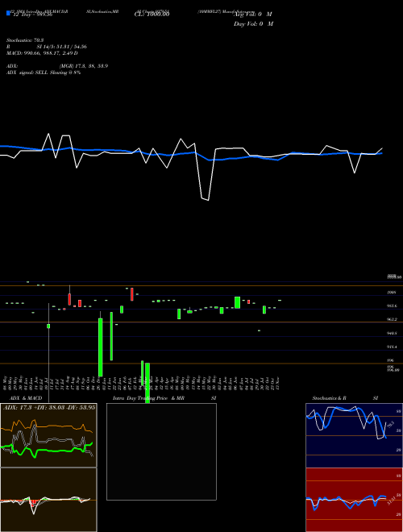Click the ADX 17.3 +DY 38.03 -DY 53.95 header
403x532 pixels.
[48, 407]
